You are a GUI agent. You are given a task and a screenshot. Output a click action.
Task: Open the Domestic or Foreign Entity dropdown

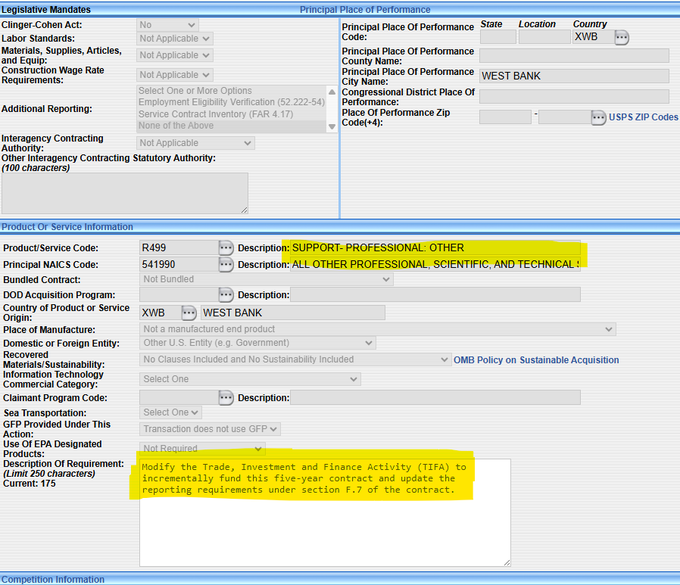coord(258,343)
